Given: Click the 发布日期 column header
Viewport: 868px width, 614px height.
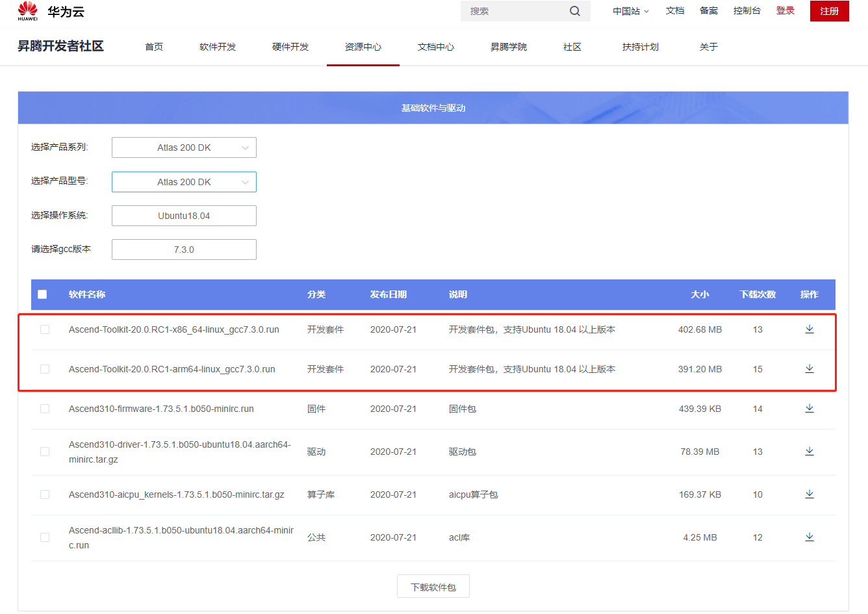Looking at the screenshot, I should point(389,294).
